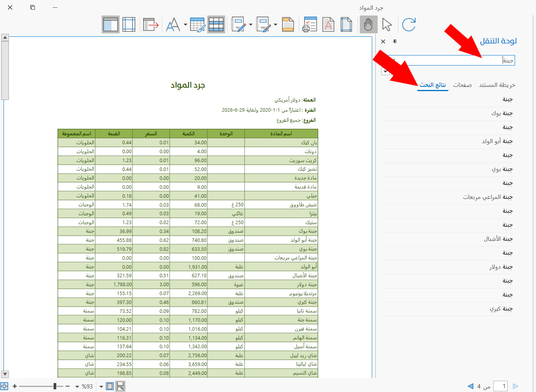
Task: Open the print settings icon
Action: pos(310,24)
